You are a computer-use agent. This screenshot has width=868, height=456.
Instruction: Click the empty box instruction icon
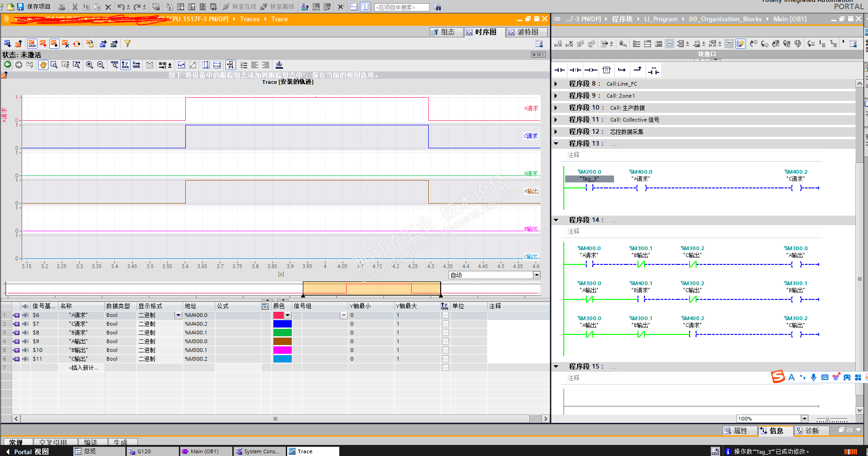coord(607,70)
